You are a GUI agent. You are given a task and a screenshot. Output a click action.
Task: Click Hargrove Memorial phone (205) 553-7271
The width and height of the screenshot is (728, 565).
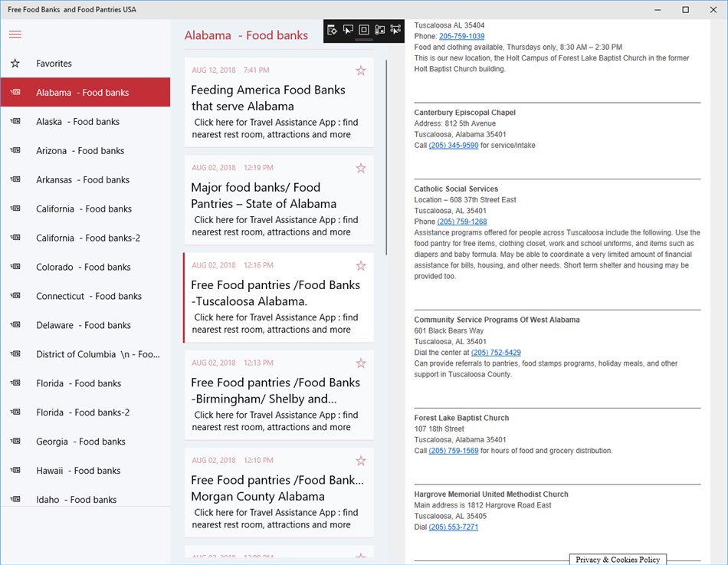coord(454,527)
